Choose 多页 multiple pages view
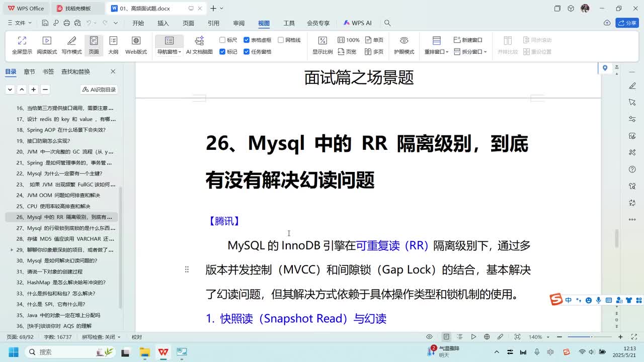This screenshot has height=362, width=644. pyautogui.click(x=374, y=52)
